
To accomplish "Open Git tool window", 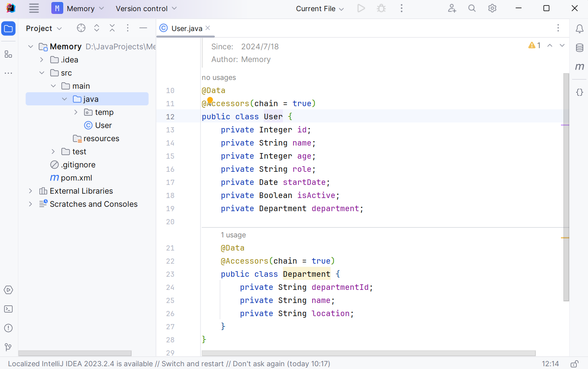I will tap(8, 347).
